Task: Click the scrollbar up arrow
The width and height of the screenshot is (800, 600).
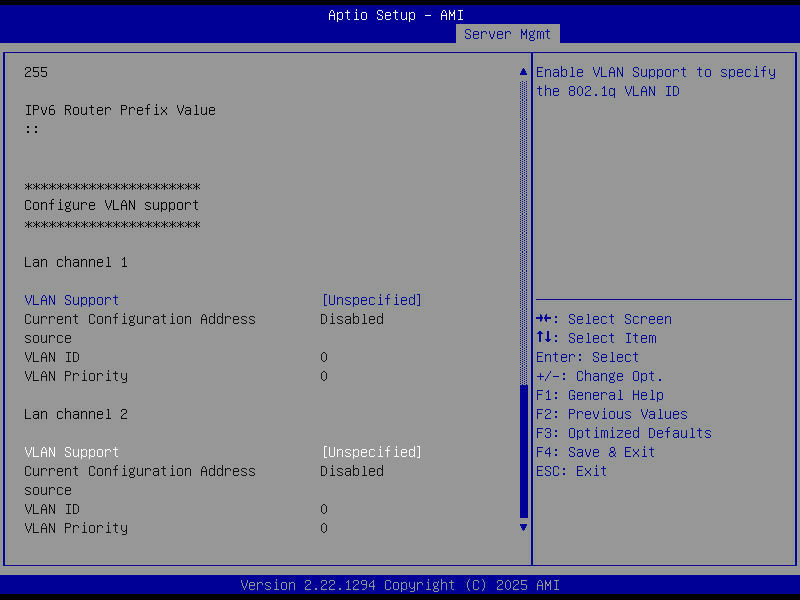Action: [x=522, y=71]
